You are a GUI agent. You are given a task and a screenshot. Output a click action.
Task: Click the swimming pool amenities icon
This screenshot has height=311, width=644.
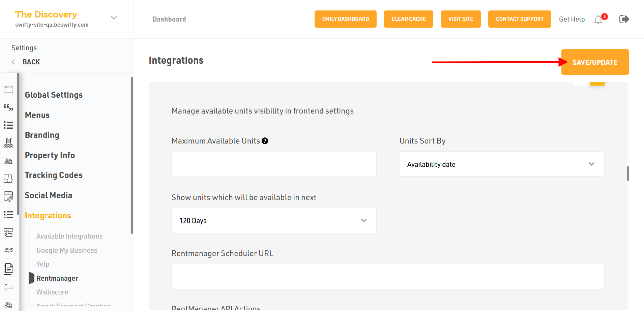pos(8,143)
